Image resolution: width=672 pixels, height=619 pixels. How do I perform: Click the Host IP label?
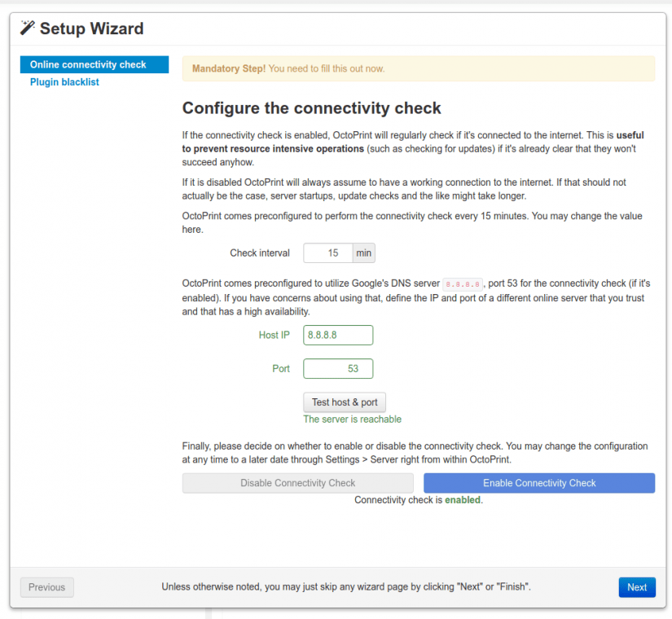coord(274,335)
